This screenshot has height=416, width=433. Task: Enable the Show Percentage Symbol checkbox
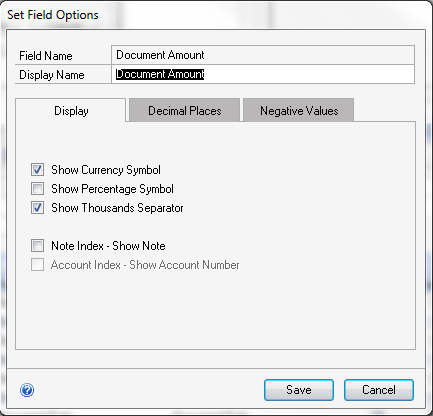[x=37, y=189]
